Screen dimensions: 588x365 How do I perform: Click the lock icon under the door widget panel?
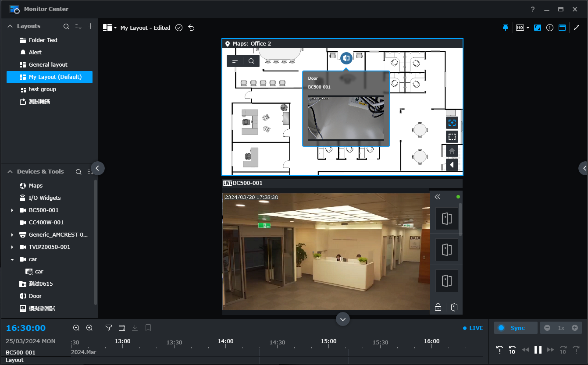tap(438, 307)
